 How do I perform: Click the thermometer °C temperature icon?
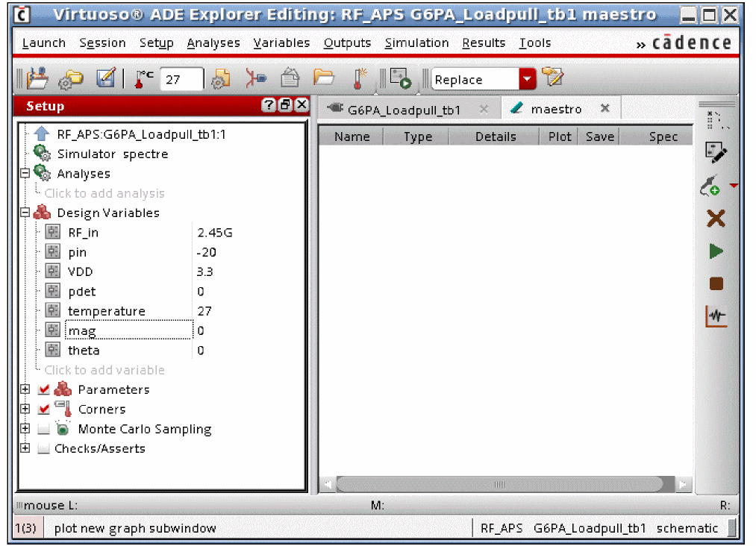(143, 79)
